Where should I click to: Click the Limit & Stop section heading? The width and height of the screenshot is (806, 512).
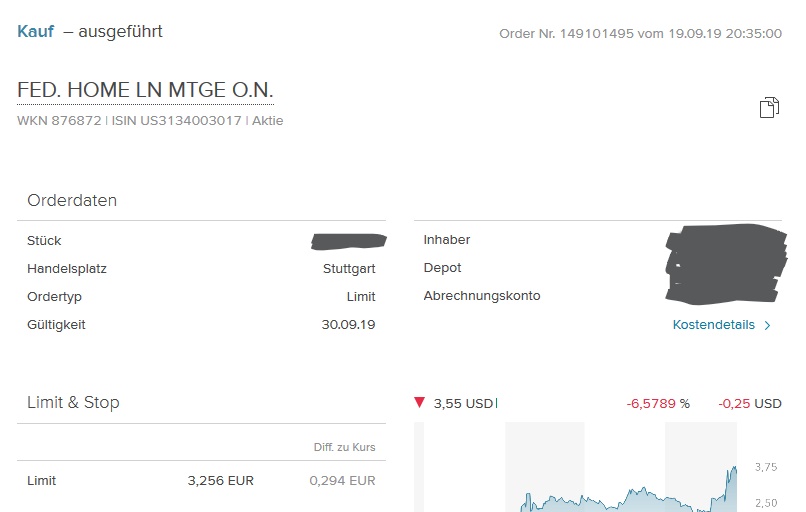coord(73,402)
